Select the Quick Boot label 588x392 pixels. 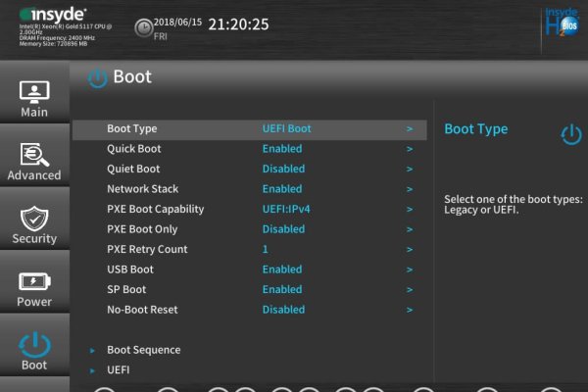(x=134, y=149)
